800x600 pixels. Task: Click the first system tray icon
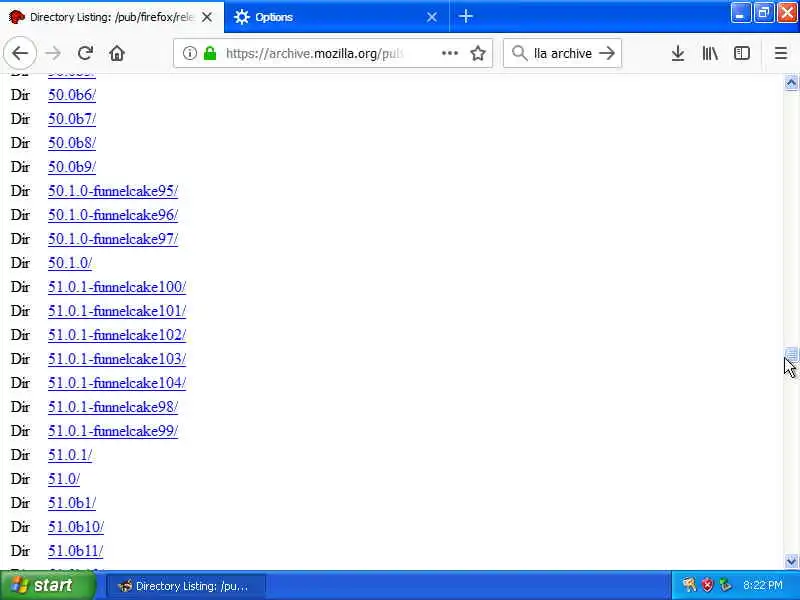pyautogui.click(x=689, y=585)
